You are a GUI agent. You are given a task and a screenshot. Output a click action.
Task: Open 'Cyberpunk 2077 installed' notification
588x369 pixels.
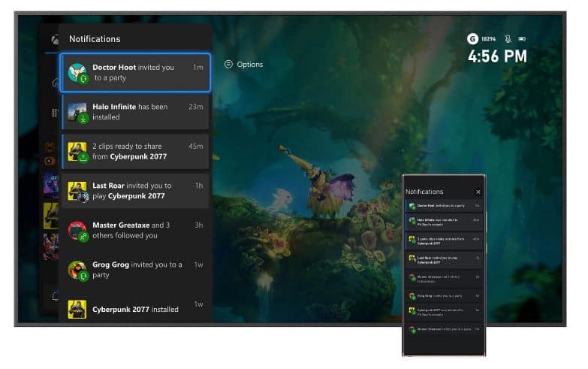point(135,309)
